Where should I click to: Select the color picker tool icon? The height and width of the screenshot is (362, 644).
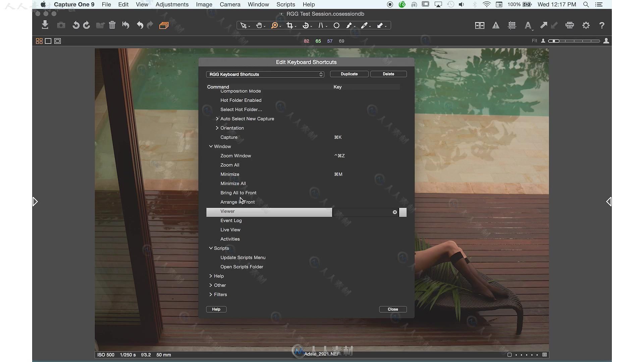click(x=364, y=25)
